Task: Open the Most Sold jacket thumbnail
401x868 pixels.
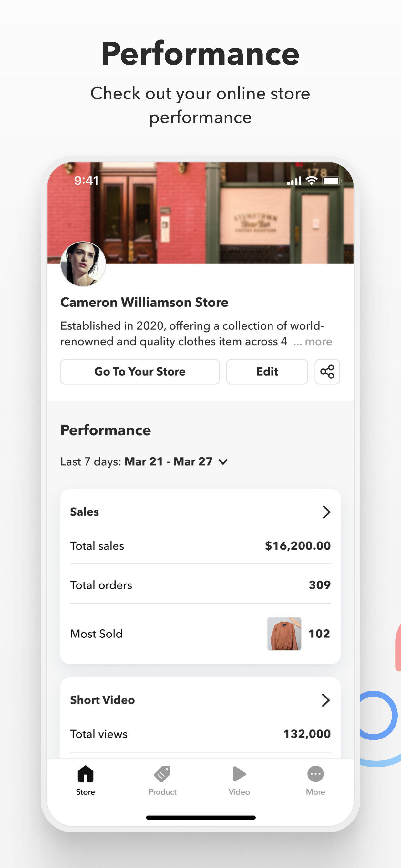Action: coord(284,634)
